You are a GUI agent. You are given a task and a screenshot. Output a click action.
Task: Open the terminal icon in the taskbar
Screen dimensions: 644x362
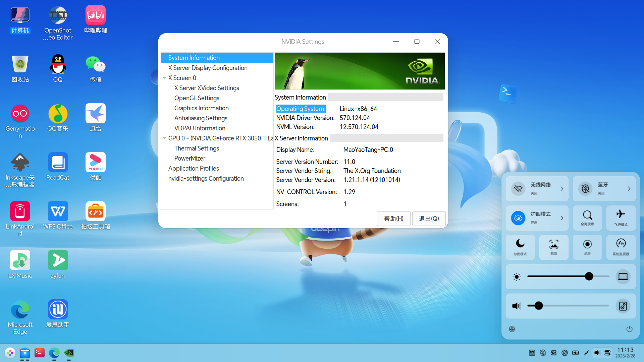[x=40, y=353]
